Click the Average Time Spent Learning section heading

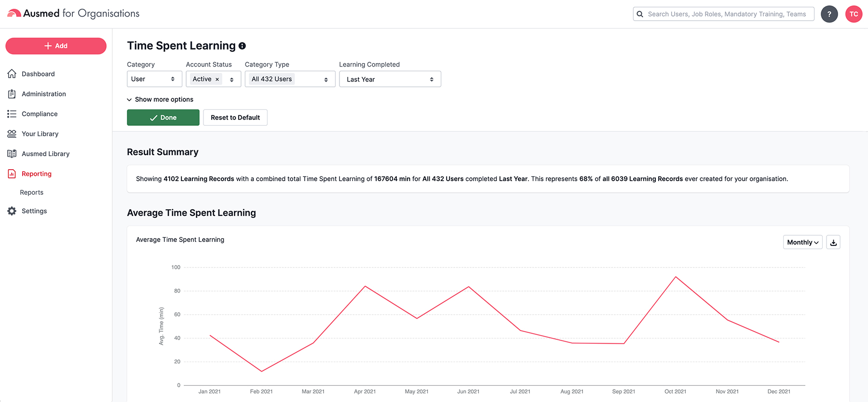[x=191, y=213]
